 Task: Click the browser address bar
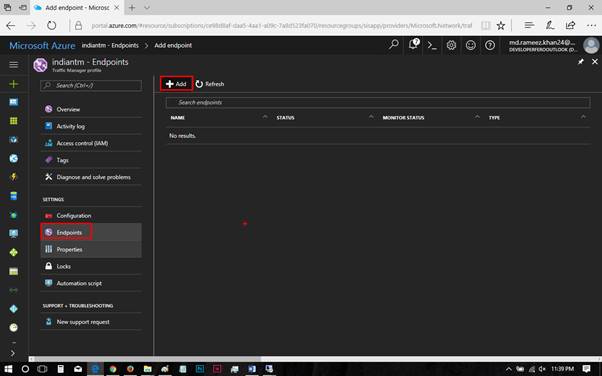(281, 26)
